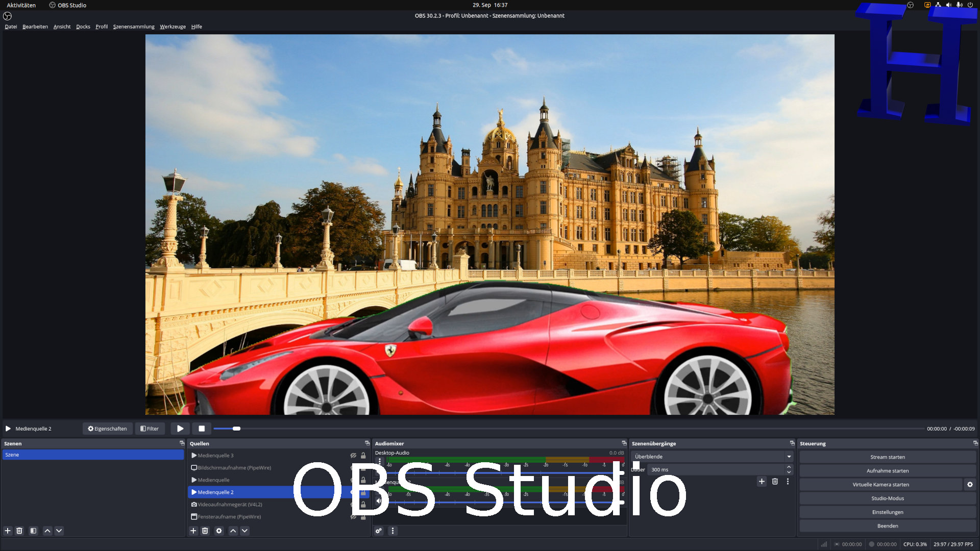Open the Profil menu
The image size is (980, 551).
click(x=102, y=27)
